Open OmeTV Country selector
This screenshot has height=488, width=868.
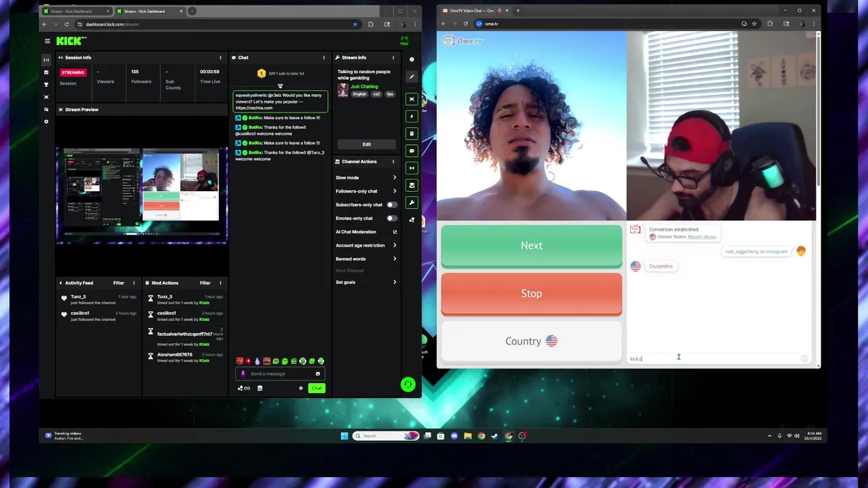click(x=532, y=342)
